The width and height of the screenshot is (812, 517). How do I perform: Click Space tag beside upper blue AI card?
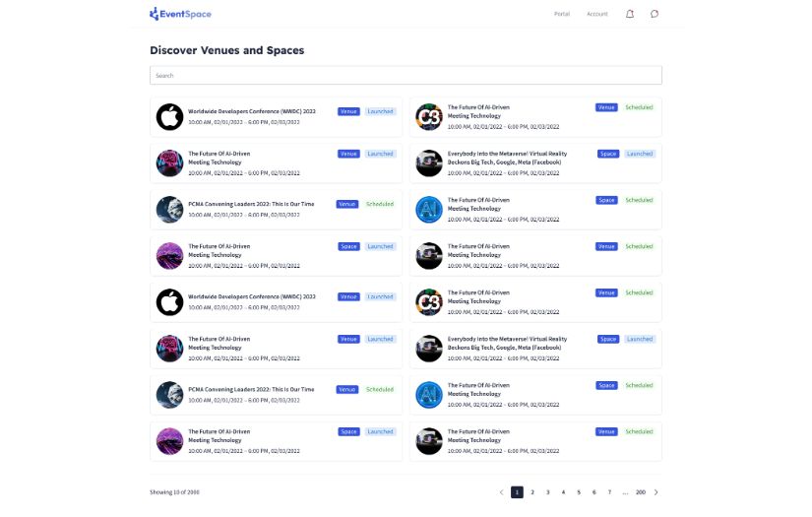point(606,200)
